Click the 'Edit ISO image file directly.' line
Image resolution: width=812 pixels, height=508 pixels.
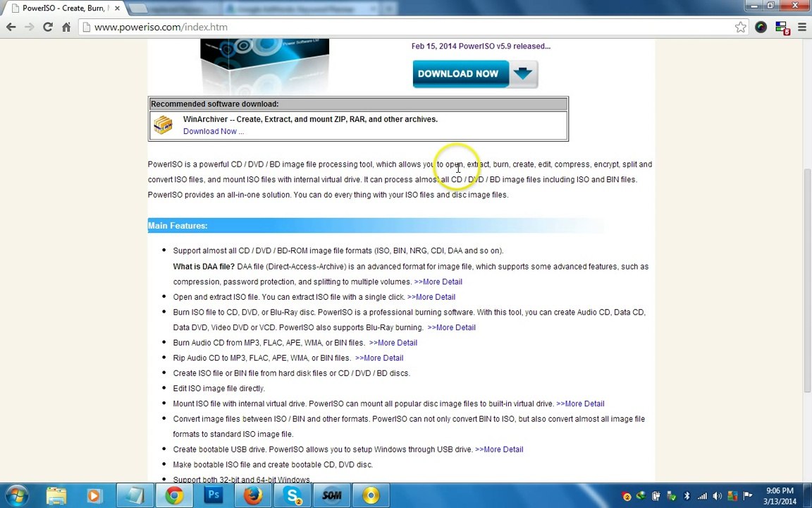click(219, 388)
